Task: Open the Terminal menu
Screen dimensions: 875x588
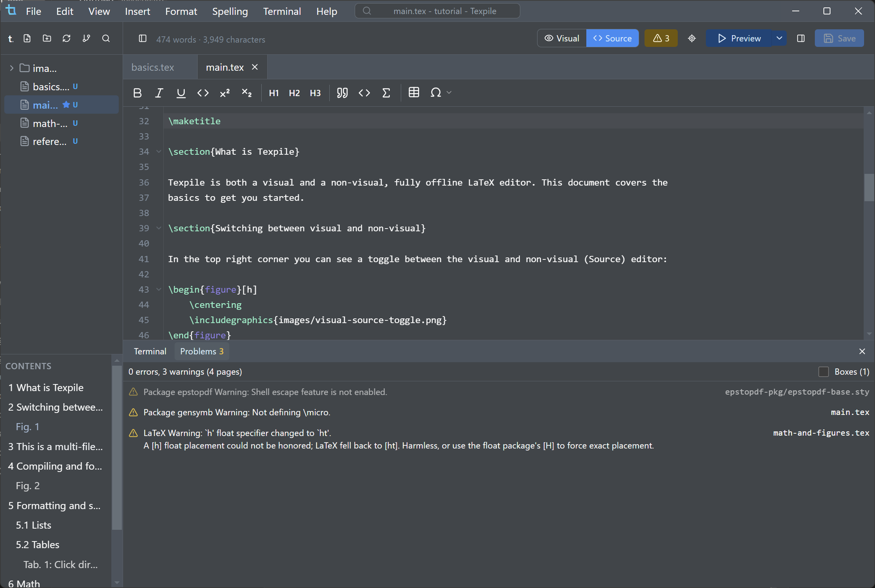Action: coord(282,11)
